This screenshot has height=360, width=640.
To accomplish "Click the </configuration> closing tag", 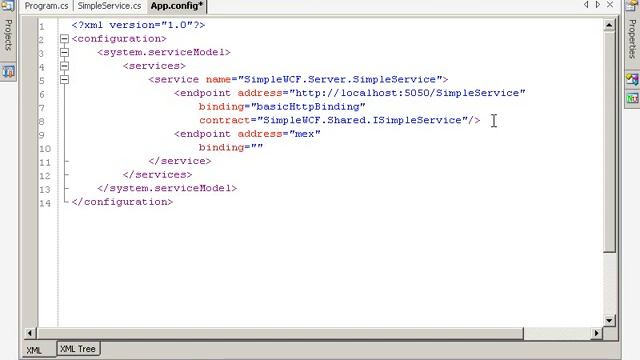I will point(122,202).
